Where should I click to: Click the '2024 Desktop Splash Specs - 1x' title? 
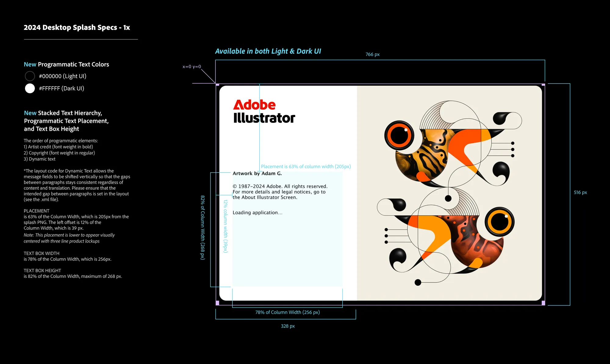tap(77, 27)
